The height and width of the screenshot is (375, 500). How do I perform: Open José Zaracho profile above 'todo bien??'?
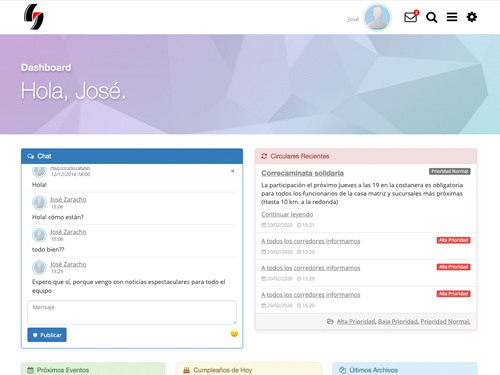point(68,232)
